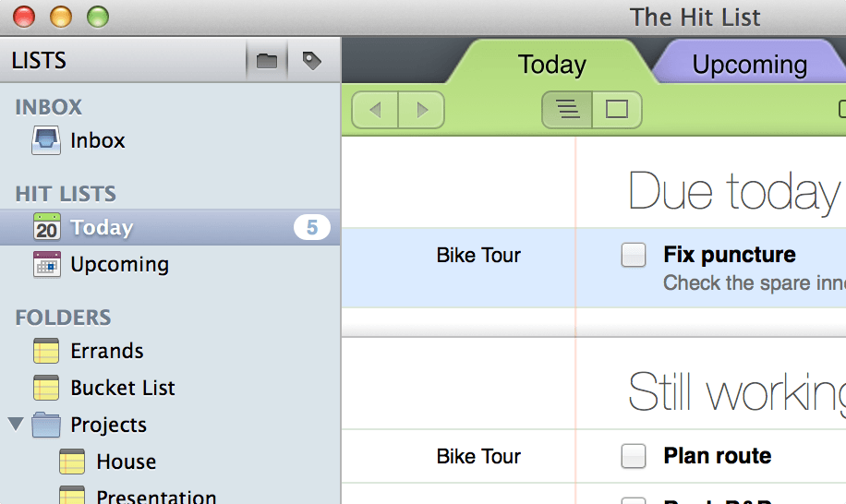The width and height of the screenshot is (846, 504).
Task: Switch to list view mode icon
Action: [x=567, y=110]
